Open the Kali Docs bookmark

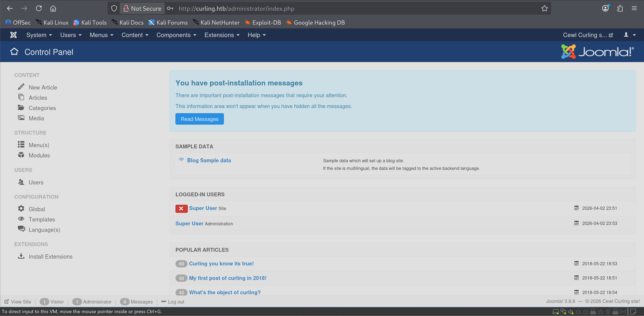[128, 23]
